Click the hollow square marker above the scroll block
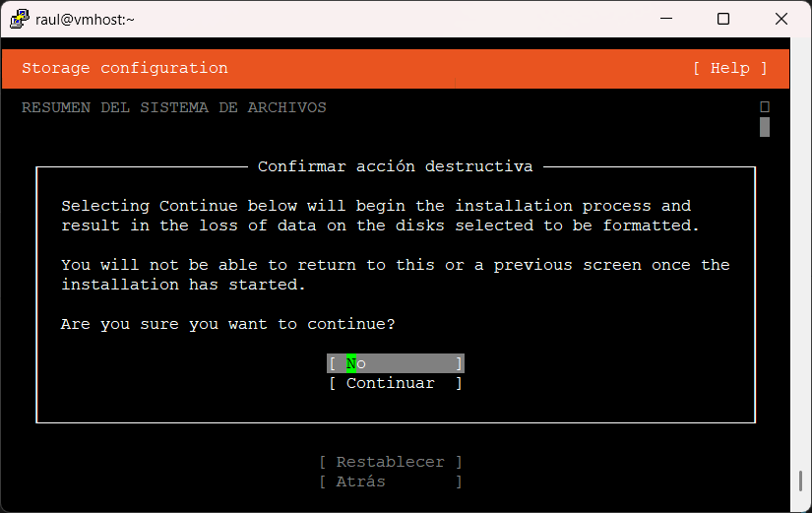812x513 pixels. click(x=765, y=106)
